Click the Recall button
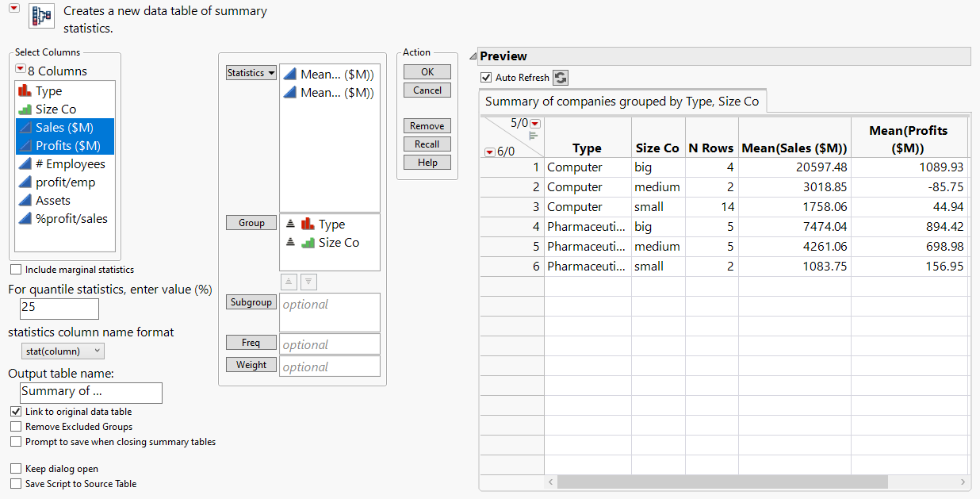 [427, 144]
